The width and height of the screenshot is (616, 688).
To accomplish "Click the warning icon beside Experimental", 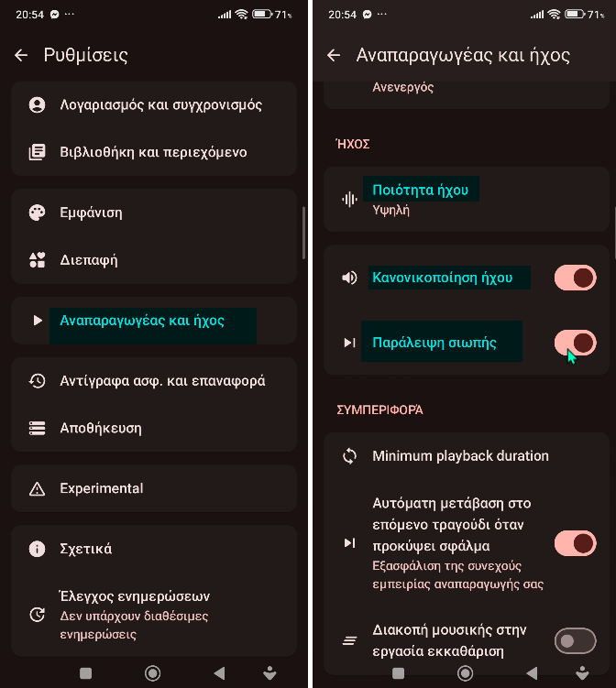I will (37, 488).
